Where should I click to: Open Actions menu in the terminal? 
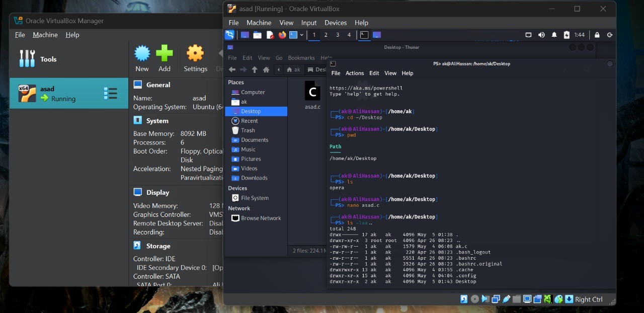click(355, 73)
